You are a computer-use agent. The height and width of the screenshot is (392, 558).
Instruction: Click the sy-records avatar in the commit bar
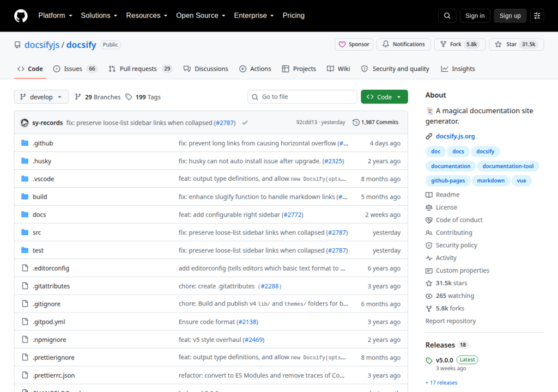25,122
